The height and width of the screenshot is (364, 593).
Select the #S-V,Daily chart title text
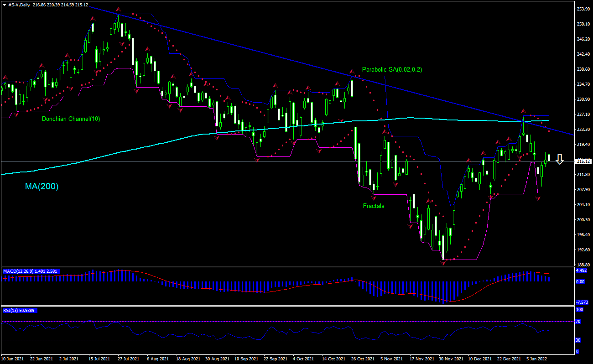point(20,4)
